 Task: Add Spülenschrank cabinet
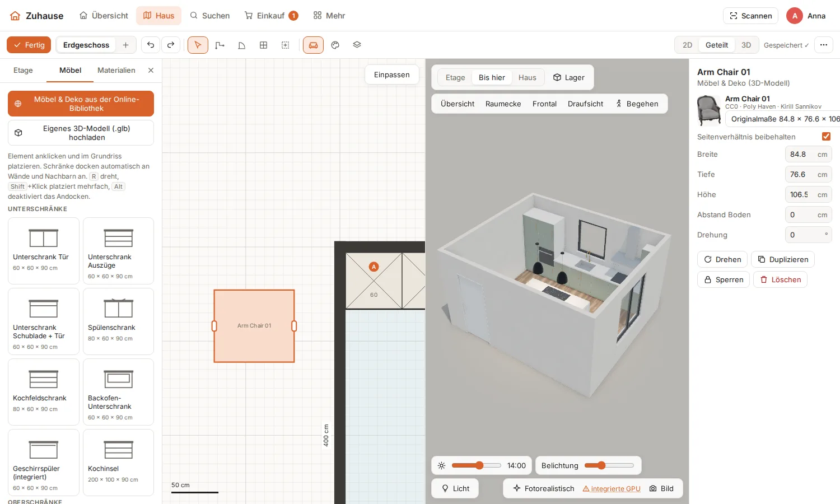click(118, 321)
